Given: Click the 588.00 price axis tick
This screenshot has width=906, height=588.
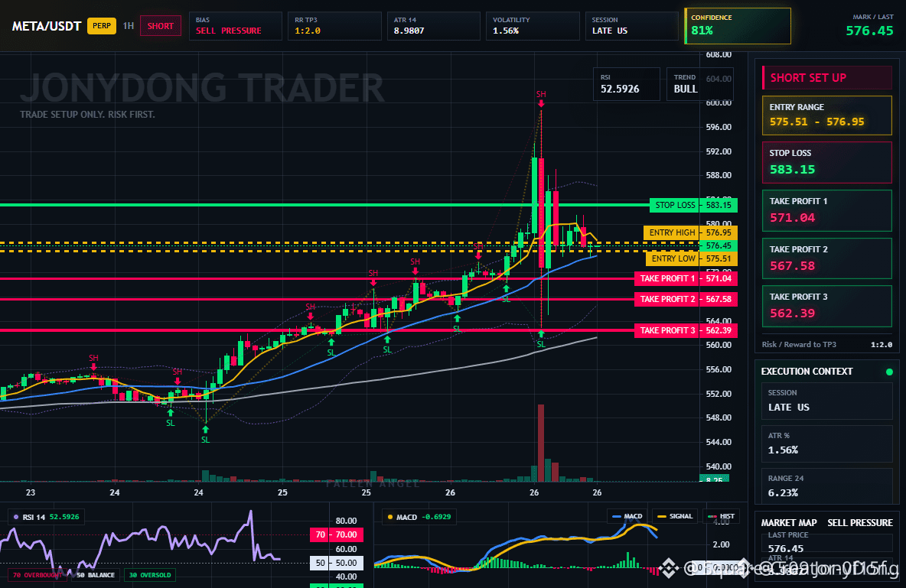Looking at the screenshot, I should (719, 176).
